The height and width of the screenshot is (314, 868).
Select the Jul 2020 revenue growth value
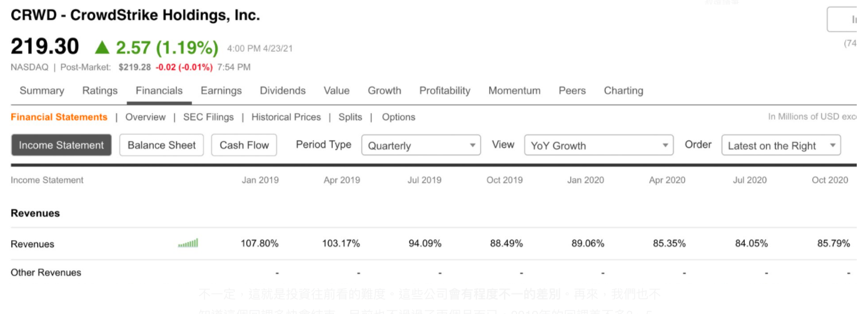(x=751, y=243)
